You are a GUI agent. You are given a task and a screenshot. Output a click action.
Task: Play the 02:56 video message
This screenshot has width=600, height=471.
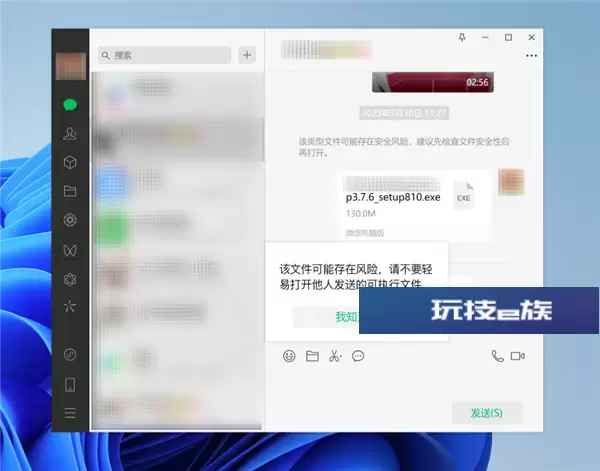433,82
